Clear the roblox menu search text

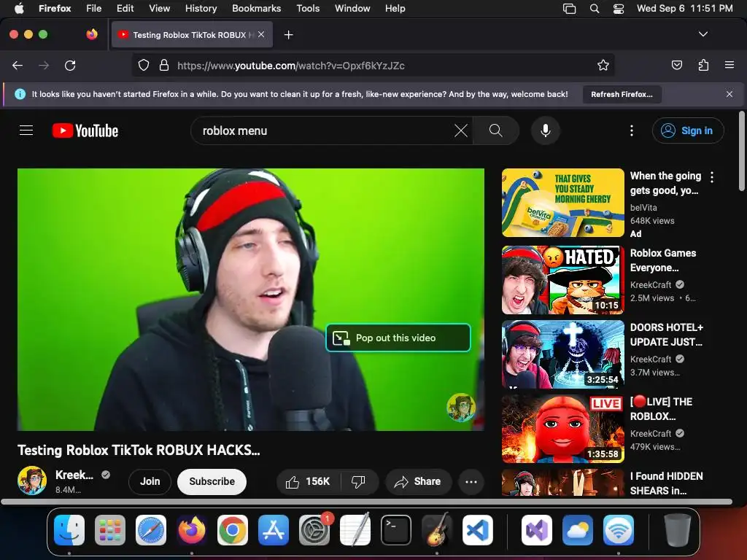point(461,131)
